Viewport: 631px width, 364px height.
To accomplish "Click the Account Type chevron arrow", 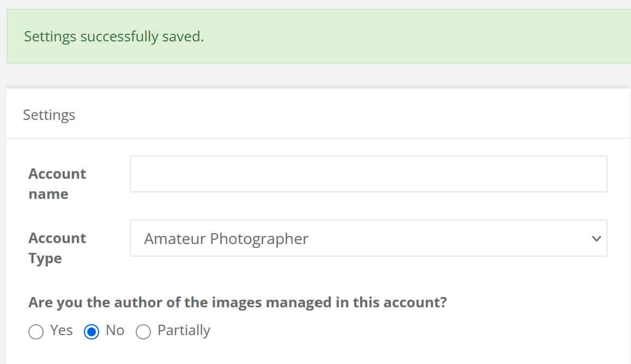I will (596, 239).
